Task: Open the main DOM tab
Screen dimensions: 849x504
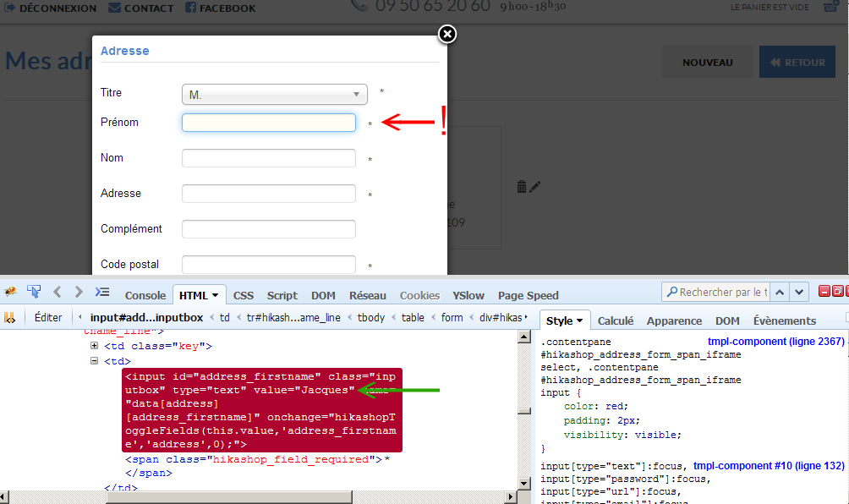Action: (323, 296)
